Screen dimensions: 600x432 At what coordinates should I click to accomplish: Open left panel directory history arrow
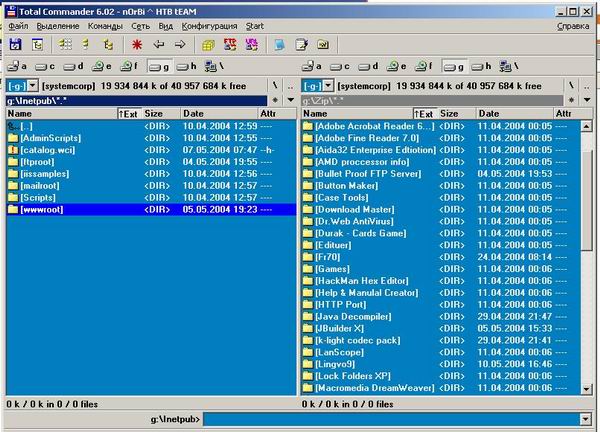point(291,100)
